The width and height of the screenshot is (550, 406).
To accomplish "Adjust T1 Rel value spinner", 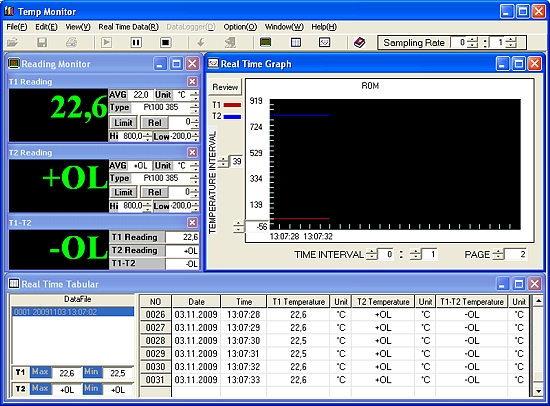I will coord(195,122).
